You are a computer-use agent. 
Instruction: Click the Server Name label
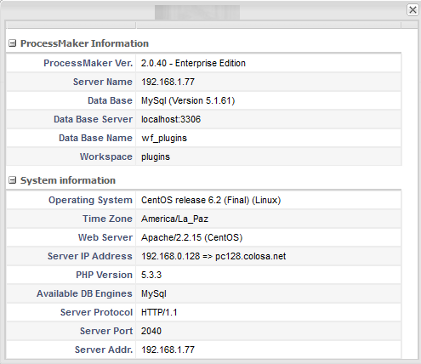coord(103,82)
